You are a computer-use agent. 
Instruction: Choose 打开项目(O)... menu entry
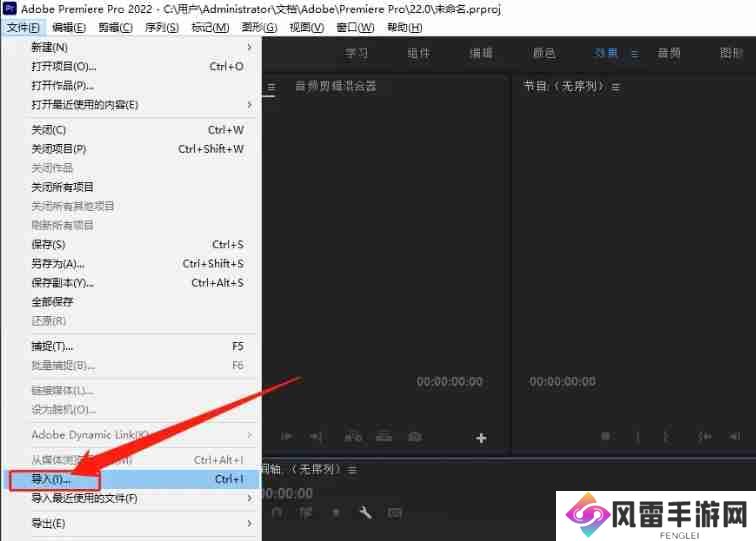(132, 66)
